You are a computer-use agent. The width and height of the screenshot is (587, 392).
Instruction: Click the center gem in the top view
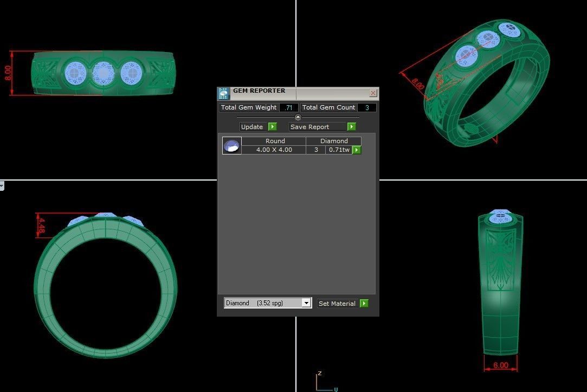(104, 73)
